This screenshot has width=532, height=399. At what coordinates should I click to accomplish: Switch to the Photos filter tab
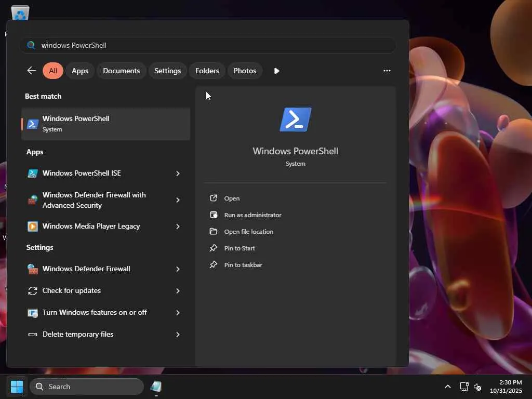(x=245, y=71)
